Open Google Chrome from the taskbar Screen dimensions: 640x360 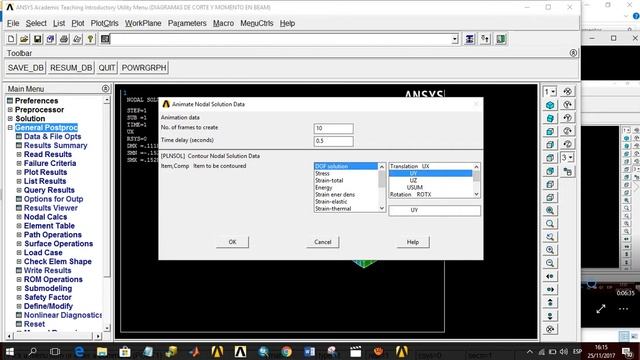coord(286,351)
